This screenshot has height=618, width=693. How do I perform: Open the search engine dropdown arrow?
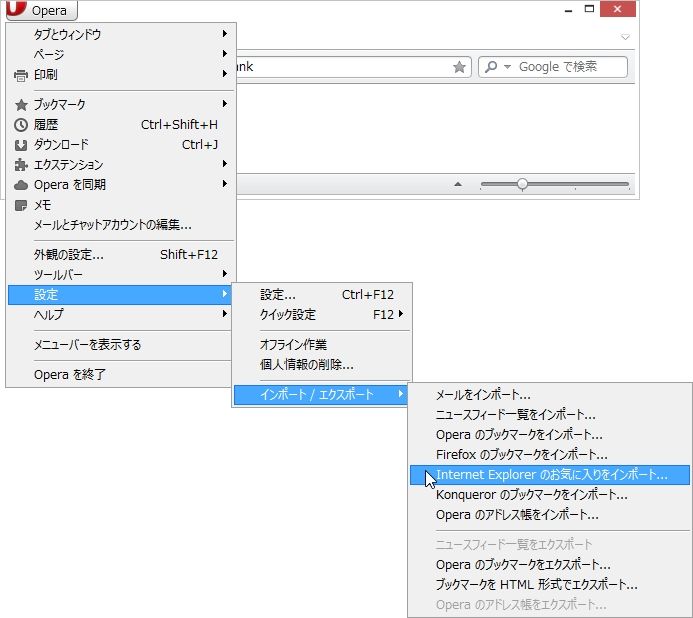507,67
